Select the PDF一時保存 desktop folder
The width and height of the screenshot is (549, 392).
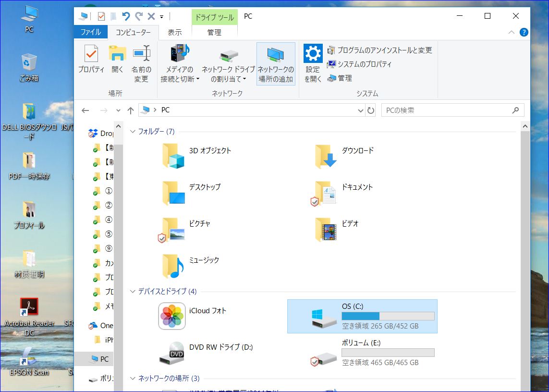click(x=29, y=166)
